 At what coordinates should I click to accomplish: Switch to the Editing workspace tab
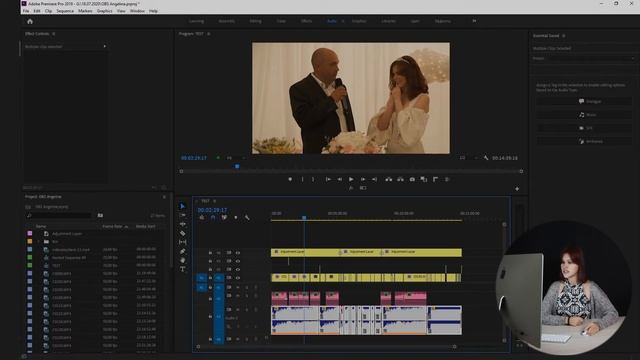coord(255,21)
